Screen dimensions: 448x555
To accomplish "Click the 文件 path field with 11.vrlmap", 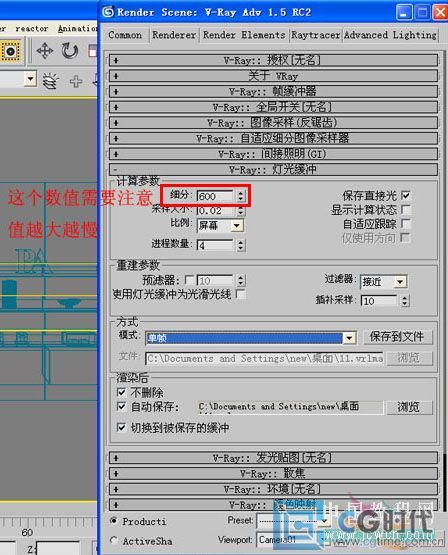I will coord(265,359).
